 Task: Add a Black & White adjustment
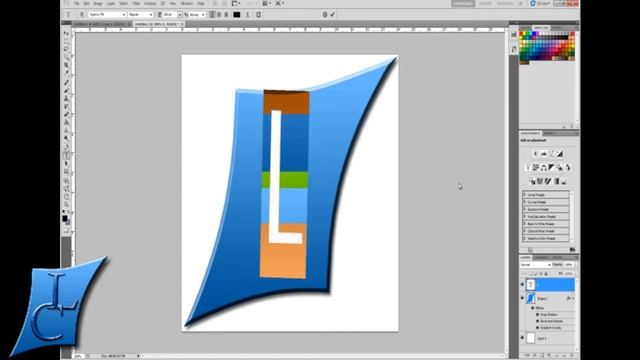[551, 167]
